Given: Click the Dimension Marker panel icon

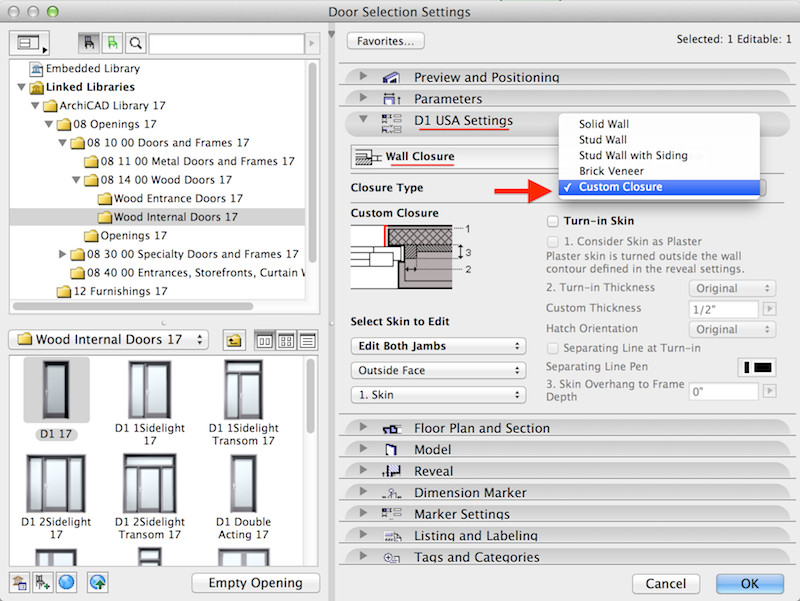Looking at the screenshot, I should pos(391,493).
